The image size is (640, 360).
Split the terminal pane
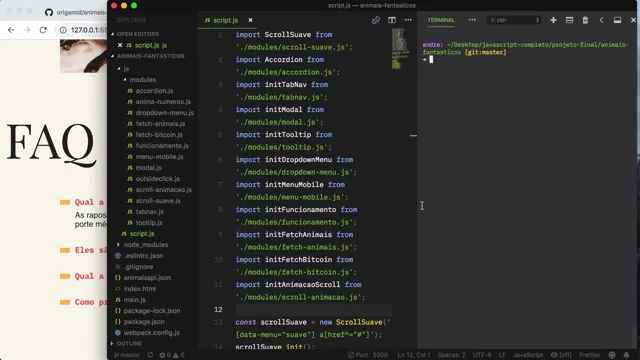point(569,20)
